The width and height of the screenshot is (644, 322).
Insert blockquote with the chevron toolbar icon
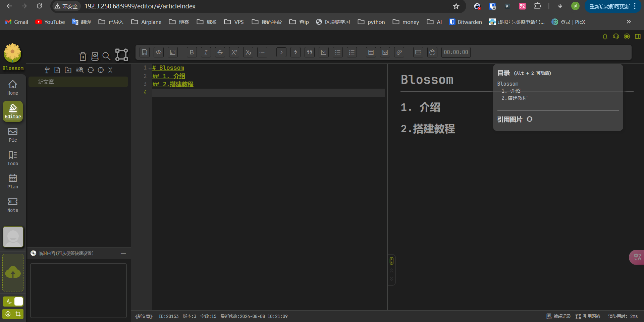[x=281, y=52]
